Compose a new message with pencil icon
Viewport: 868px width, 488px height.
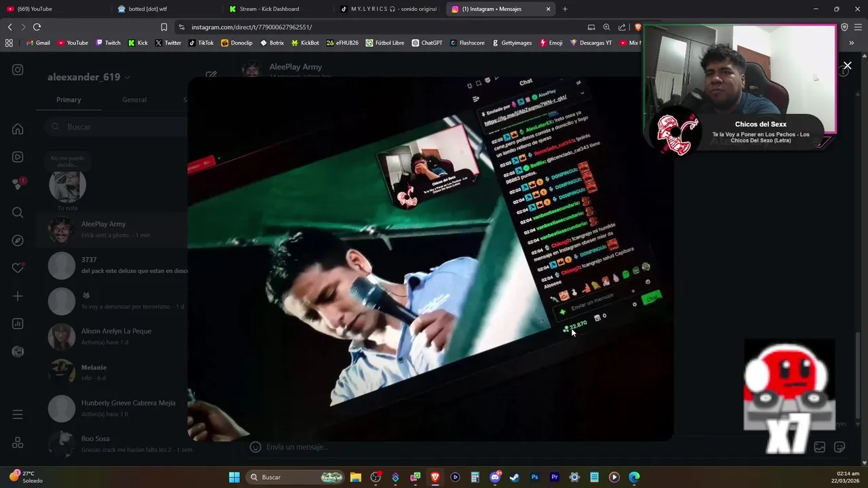[211, 76]
